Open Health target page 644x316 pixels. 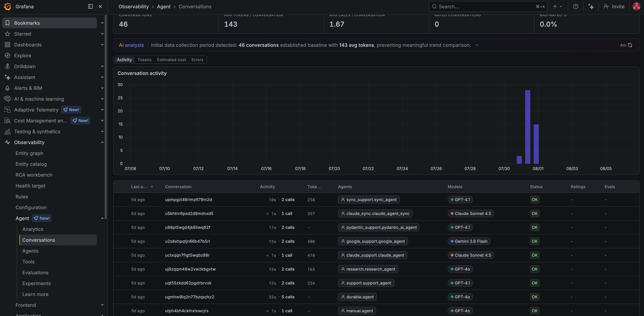coord(31,186)
